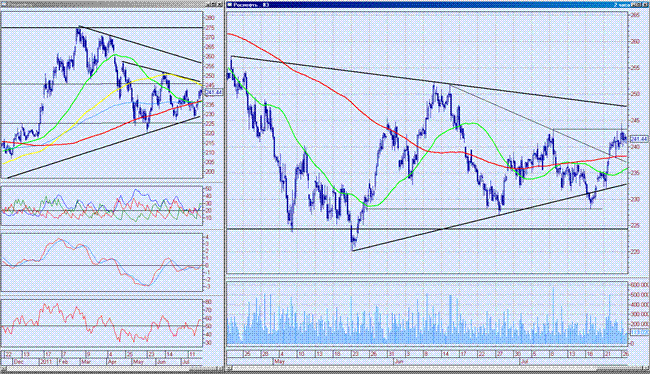Click the left chart window's title bar icon
Viewport: 650px width, 374px height.
click(x=4, y=5)
